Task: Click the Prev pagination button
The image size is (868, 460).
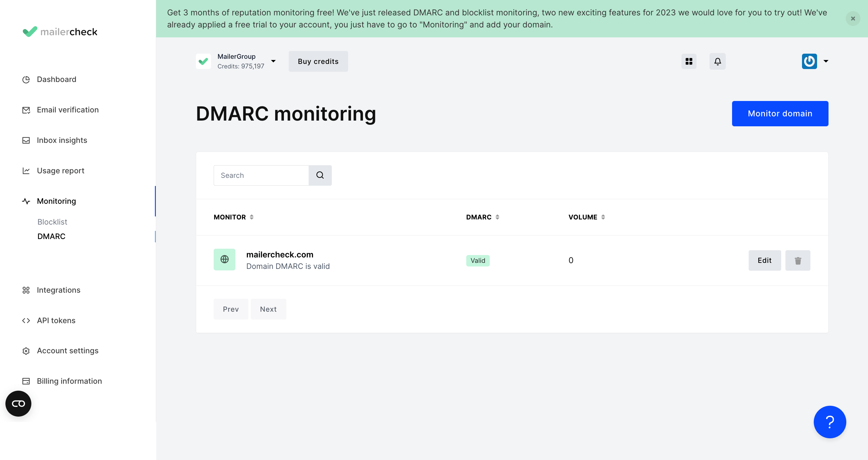Action: 231,309
